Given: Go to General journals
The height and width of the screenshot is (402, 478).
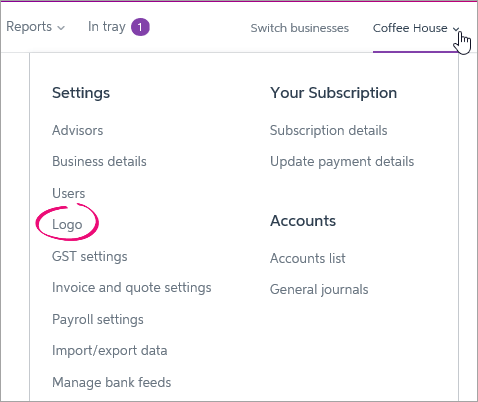Looking at the screenshot, I should pos(319,290).
